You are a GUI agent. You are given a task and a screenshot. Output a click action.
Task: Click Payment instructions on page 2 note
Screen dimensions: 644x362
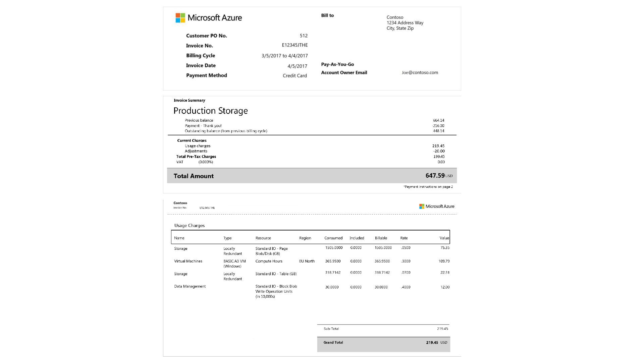(x=428, y=187)
